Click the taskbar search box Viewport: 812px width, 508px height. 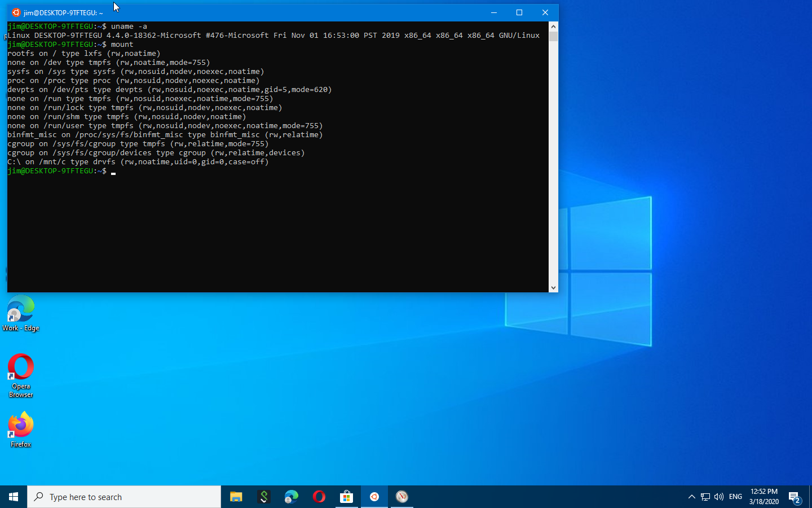[124, 497]
